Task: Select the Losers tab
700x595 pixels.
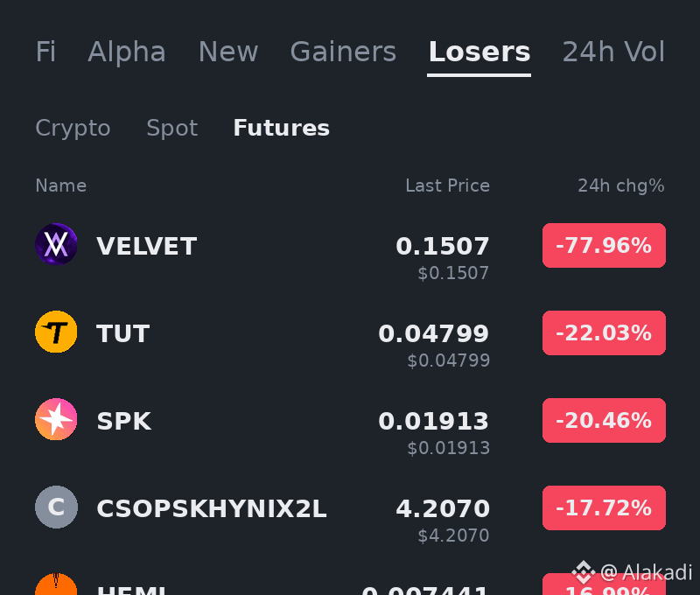Action: tap(479, 52)
